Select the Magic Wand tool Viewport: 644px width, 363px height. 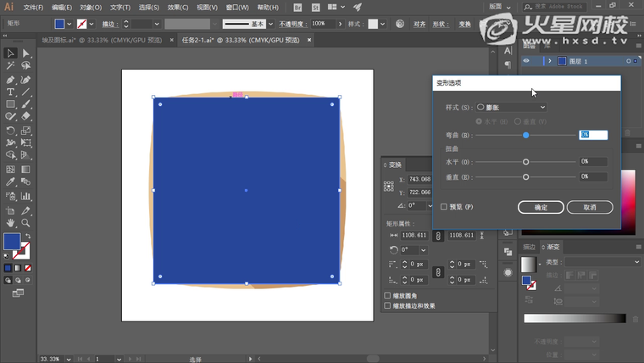click(10, 66)
